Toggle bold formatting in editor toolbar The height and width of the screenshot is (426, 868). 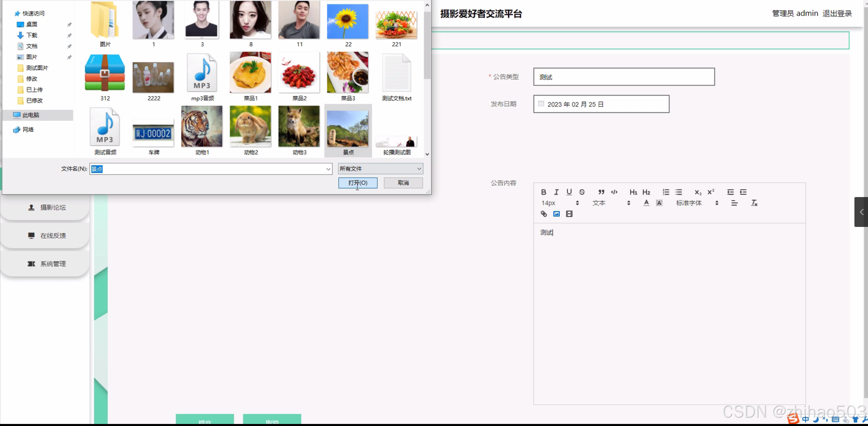point(543,192)
